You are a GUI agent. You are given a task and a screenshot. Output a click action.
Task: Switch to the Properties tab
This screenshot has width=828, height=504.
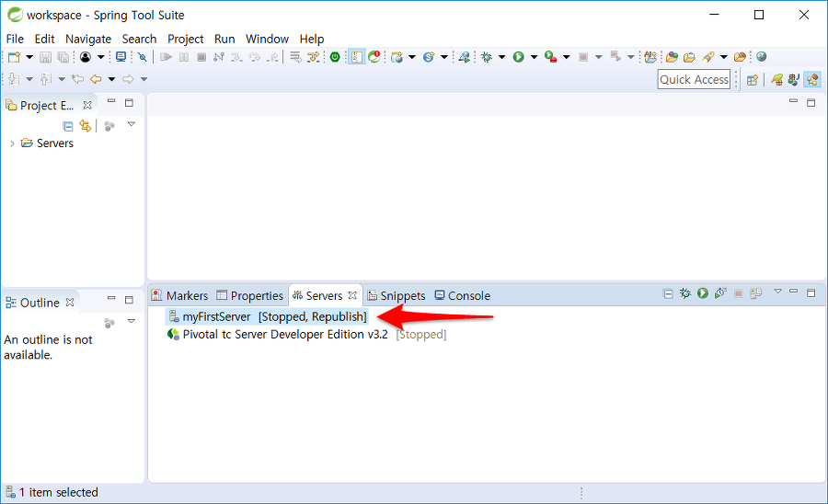(x=249, y=295)
